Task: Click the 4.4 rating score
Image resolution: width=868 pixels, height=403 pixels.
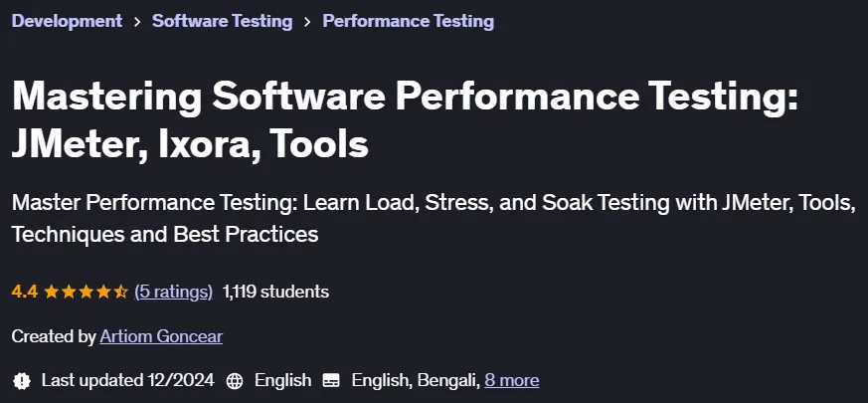Action: [24, 292]
